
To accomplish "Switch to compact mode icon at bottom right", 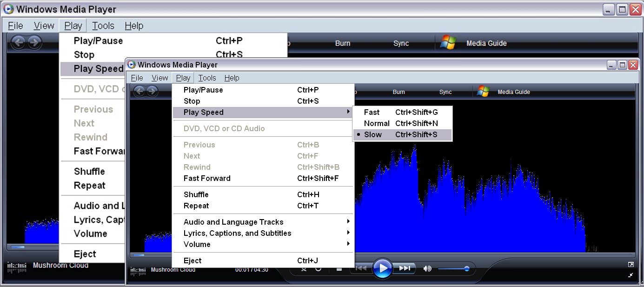I will 631,275.
